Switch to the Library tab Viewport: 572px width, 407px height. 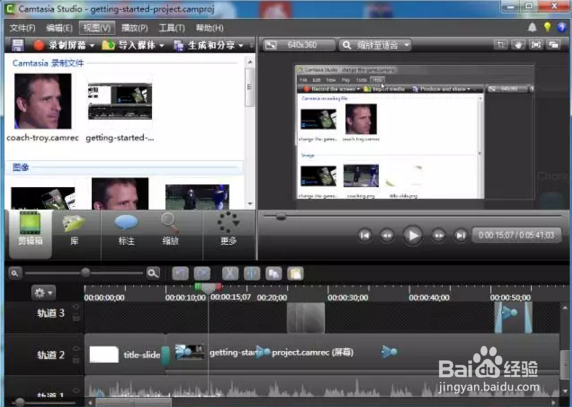click(74, 231)
